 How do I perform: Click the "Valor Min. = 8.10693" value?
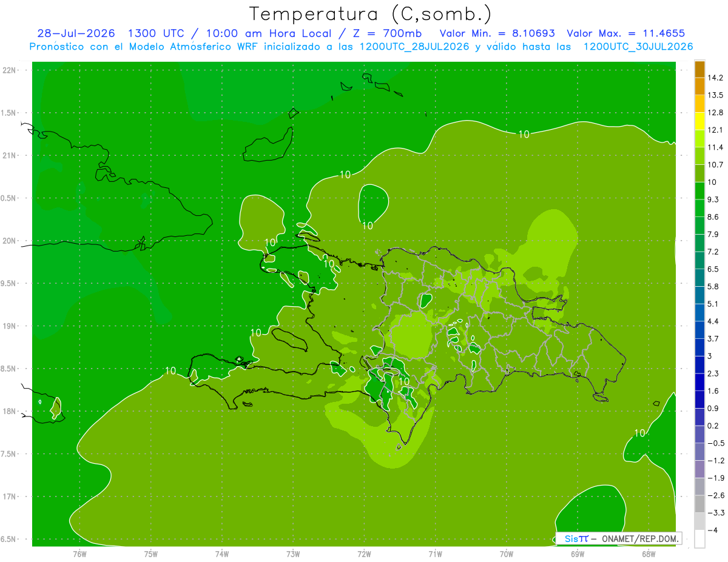click(497, 33)
